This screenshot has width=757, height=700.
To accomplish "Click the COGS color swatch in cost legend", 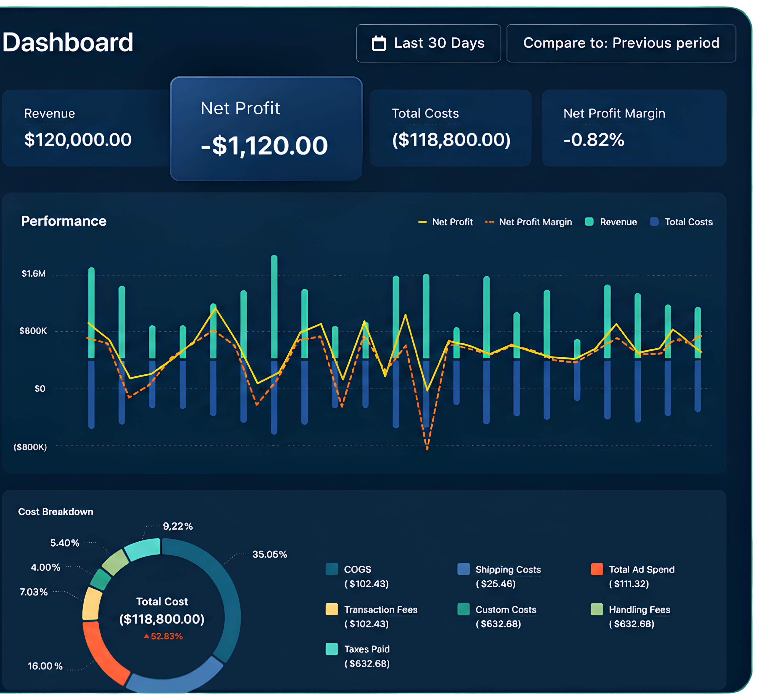I will click(331, 569).
